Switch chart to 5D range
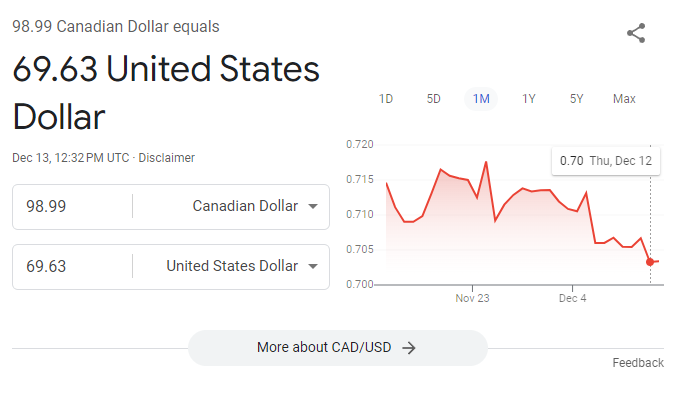 tap(434, 99)
